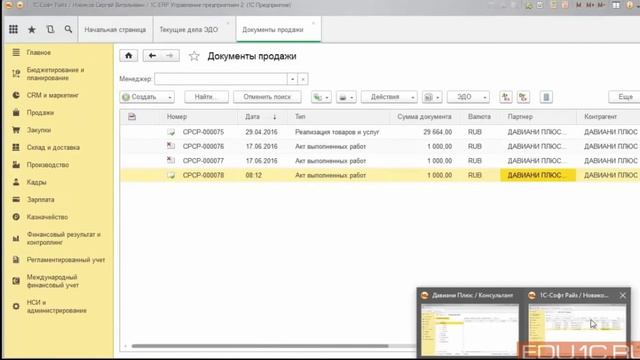
Task: Open the Действия dropdown
Action: 389,97
